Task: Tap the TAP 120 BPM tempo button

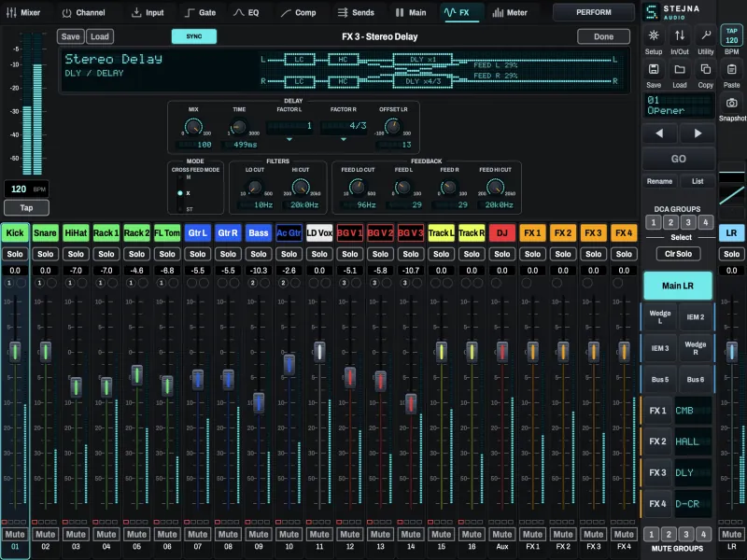Action: click(732, 35)
